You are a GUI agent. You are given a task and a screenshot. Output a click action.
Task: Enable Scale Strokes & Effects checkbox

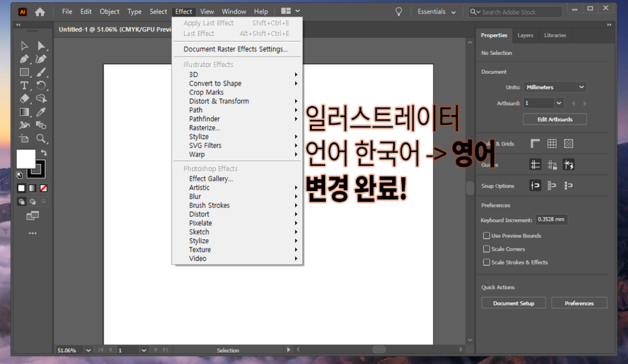click(x=486, y=262)
